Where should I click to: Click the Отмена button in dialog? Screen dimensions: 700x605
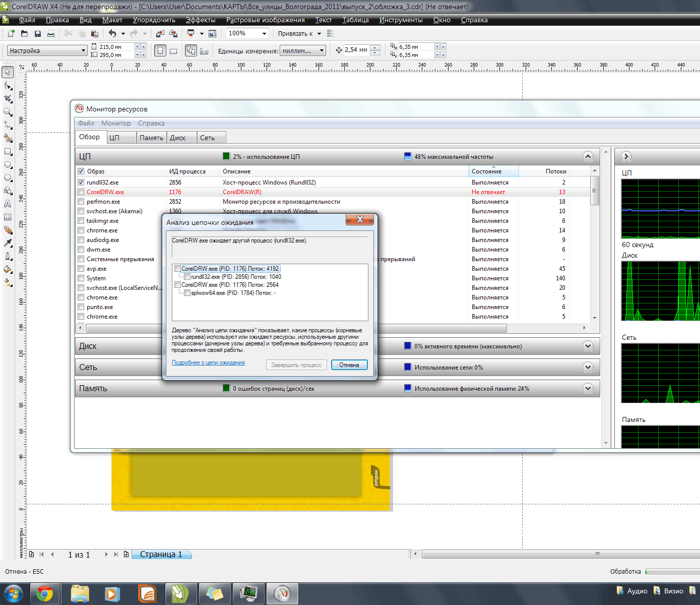349,365
